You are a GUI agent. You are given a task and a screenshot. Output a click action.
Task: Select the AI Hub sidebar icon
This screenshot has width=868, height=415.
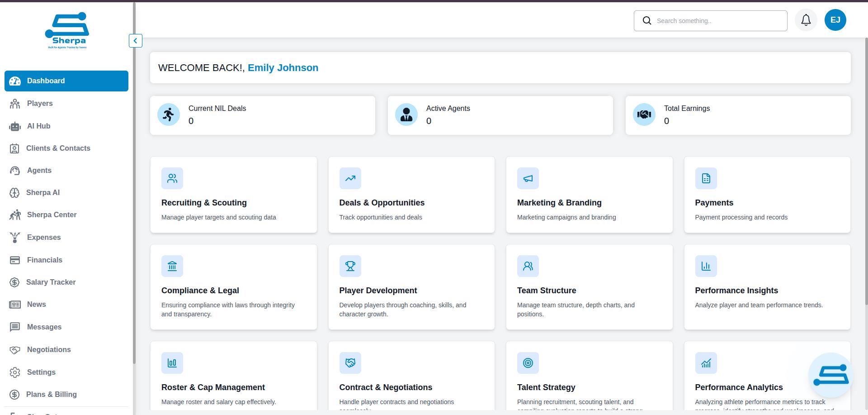15,126
